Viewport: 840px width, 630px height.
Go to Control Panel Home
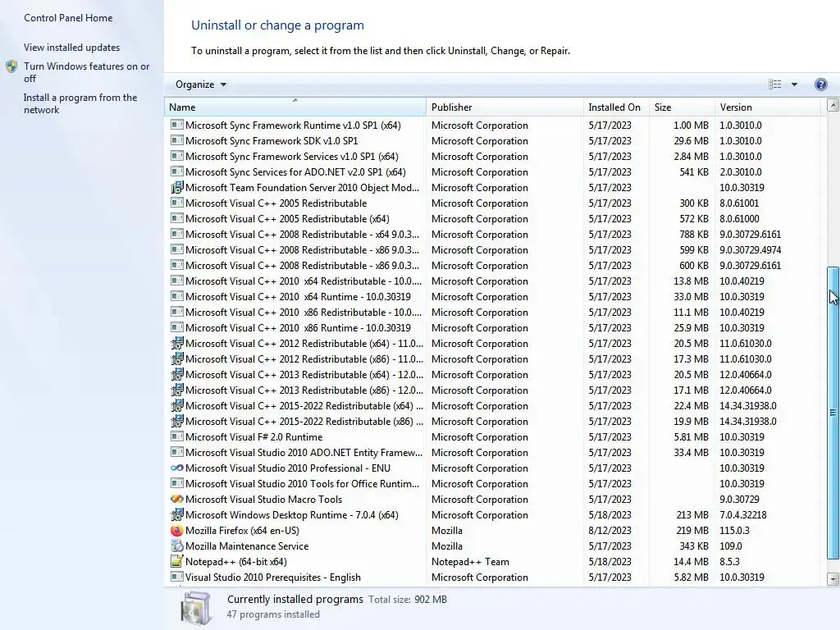coord(68,18)
